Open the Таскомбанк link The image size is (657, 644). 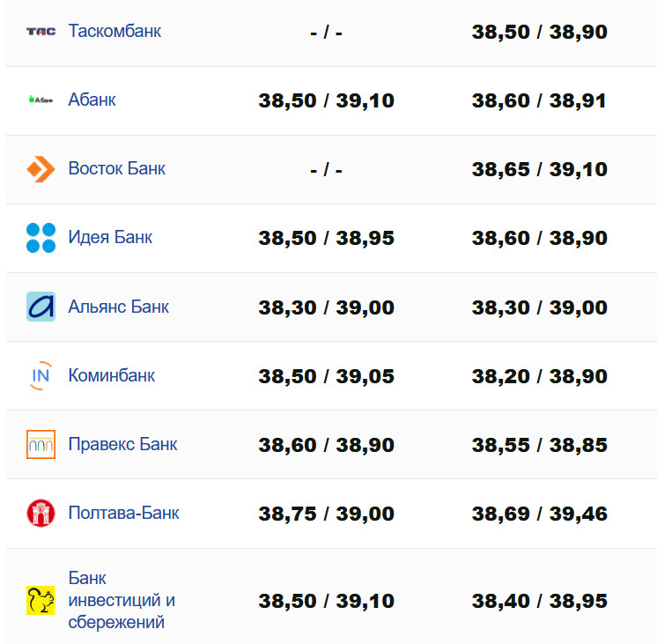[114, 32]
